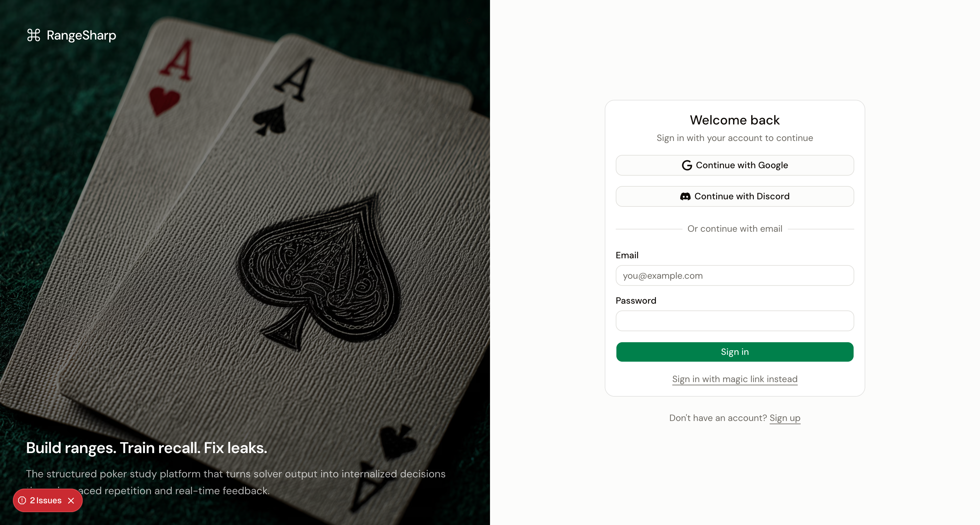980x525 pixels.
Task: Click the RangeSharp command-knot logo icon
Action: (33, 35)
